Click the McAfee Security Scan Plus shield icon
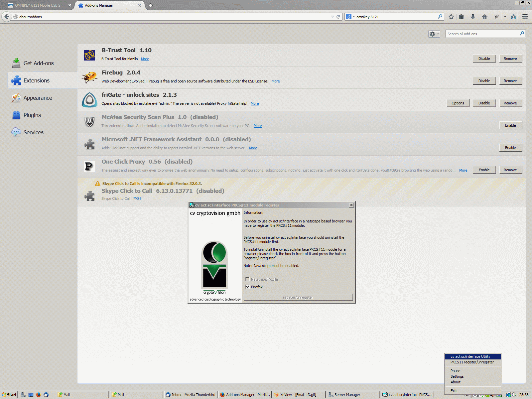Viewport: 532px width, 399px height. [89, 122]
